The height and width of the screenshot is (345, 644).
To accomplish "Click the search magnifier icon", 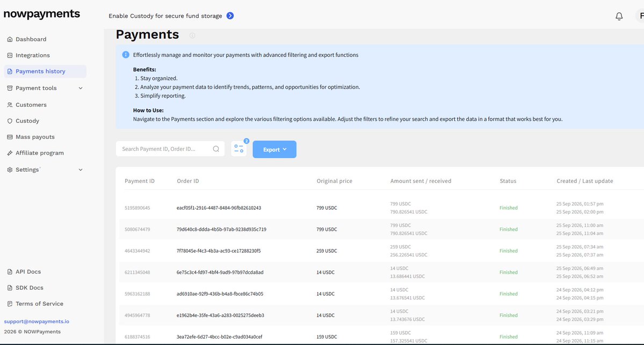I will [x=216, y=149].
